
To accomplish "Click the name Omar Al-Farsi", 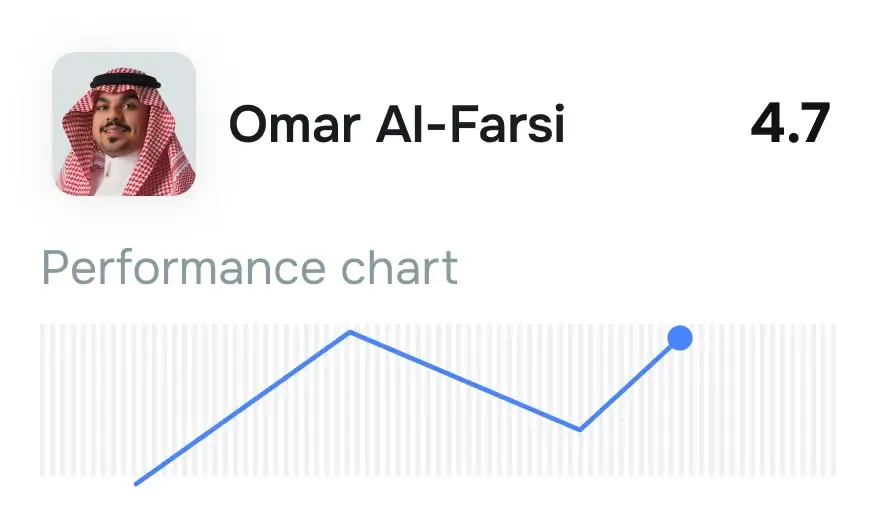I will 396,126.
